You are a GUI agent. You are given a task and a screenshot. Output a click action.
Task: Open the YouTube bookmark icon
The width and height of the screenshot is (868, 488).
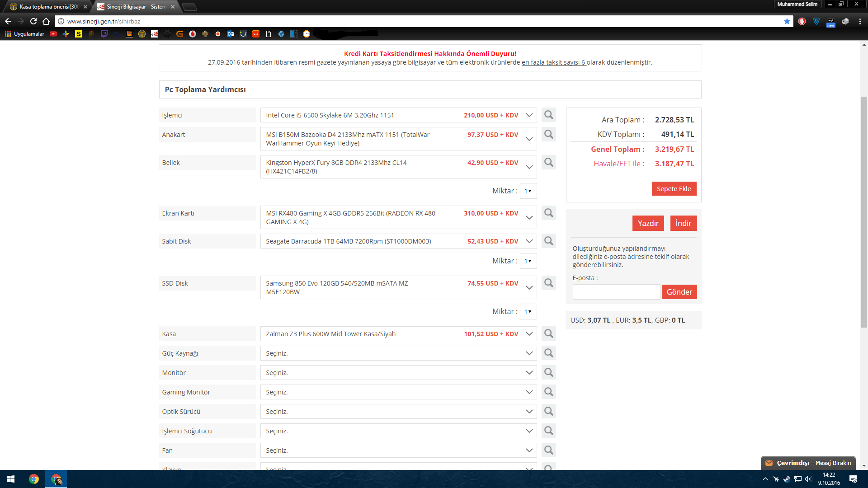coord(53,34)
